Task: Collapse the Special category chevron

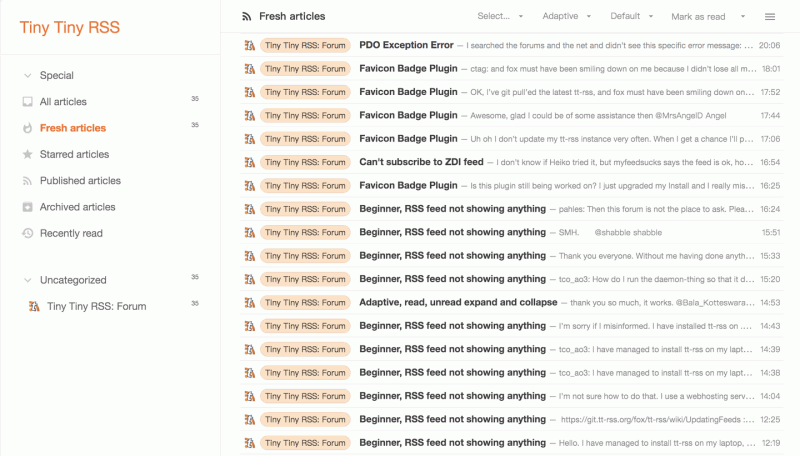Action: tap(28, 75)
